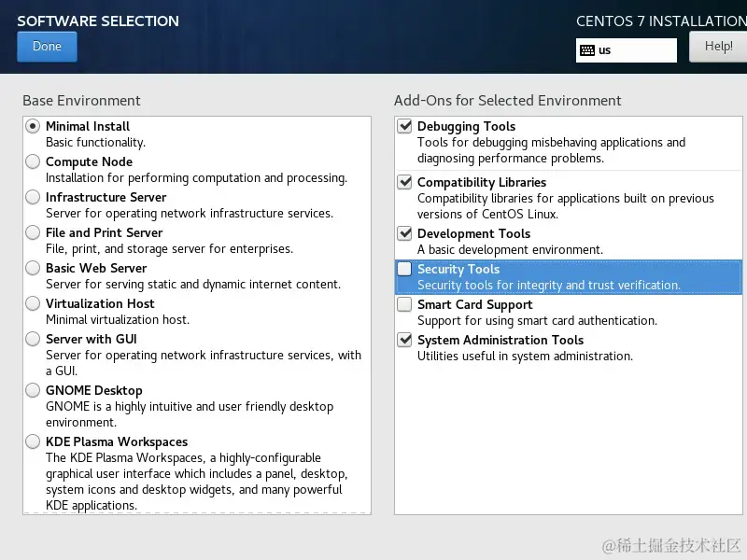This screenshot has height=560, width=747.
Task: Click the 'Minimal Install' label
Action: (88, 126)
